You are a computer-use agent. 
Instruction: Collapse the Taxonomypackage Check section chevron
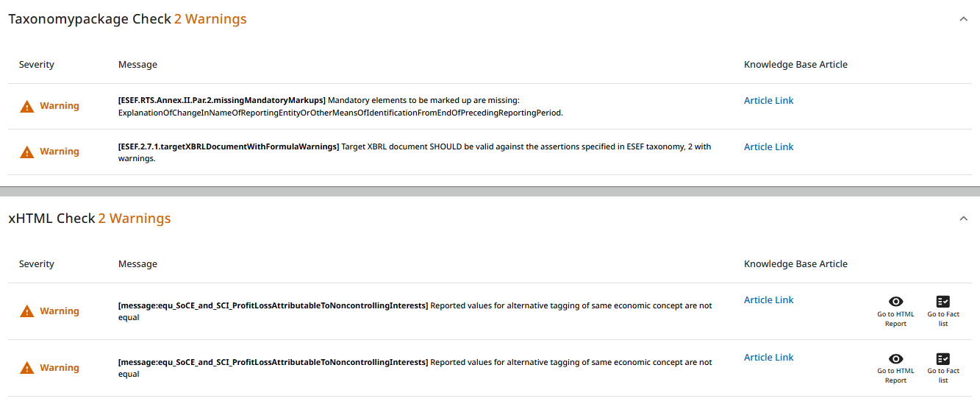[x=963, y=19]
